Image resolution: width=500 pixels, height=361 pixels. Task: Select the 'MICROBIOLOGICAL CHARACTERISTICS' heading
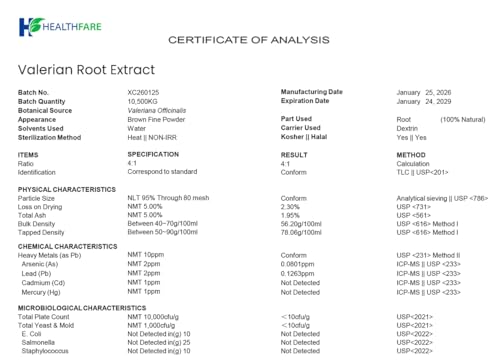coord(82,308)
